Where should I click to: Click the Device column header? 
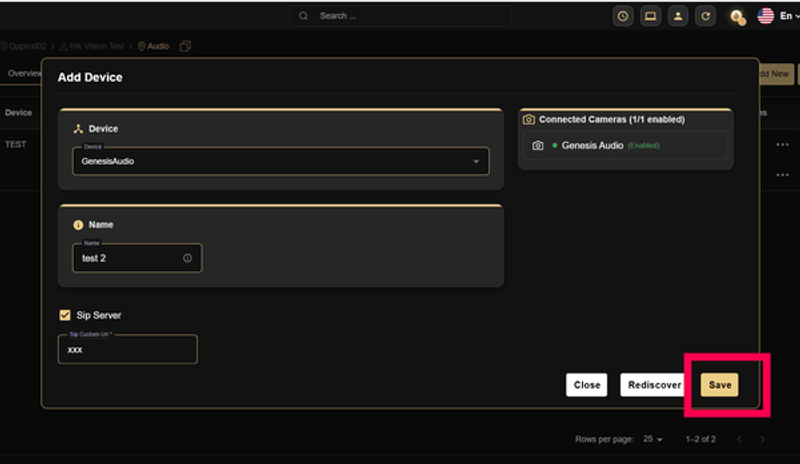pos(18,113)
